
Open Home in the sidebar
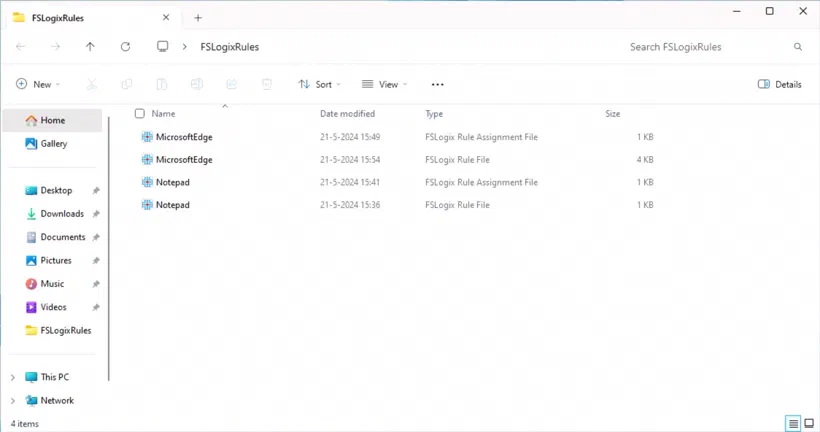[x=52, y=120]
